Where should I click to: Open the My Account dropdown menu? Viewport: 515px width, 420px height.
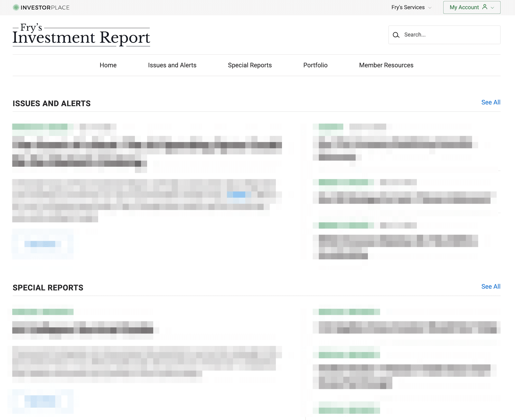[471, 7]
